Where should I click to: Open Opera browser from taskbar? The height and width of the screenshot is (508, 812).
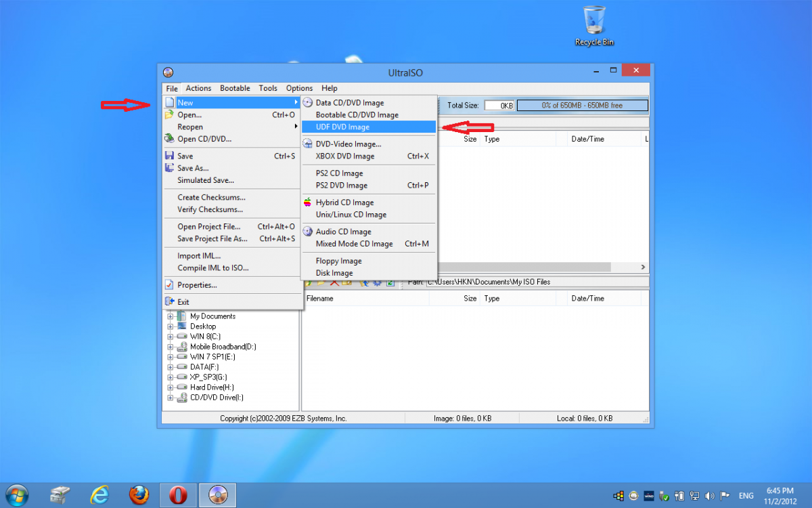point(179,494)
